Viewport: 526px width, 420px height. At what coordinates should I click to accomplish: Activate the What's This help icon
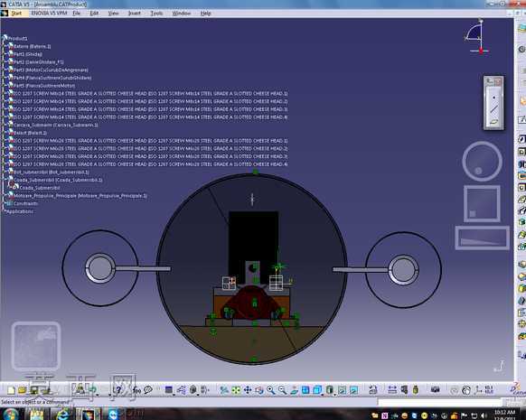[x=118, y=390]
